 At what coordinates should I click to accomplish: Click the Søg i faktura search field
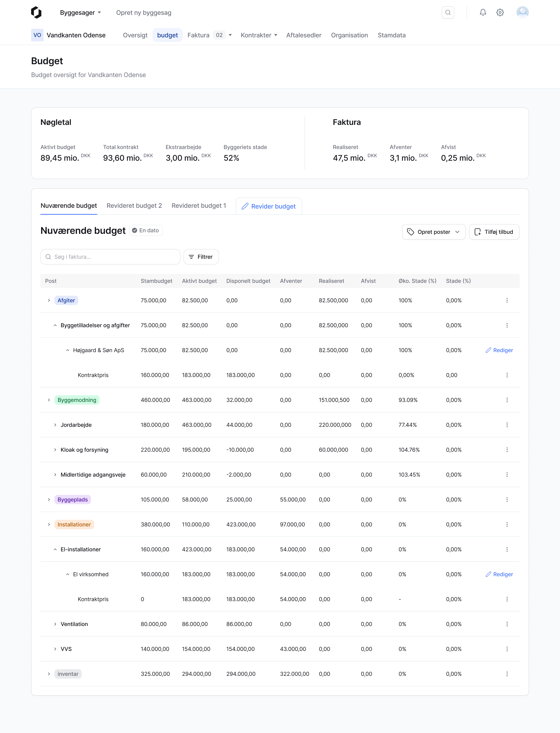tap(110, 257)
